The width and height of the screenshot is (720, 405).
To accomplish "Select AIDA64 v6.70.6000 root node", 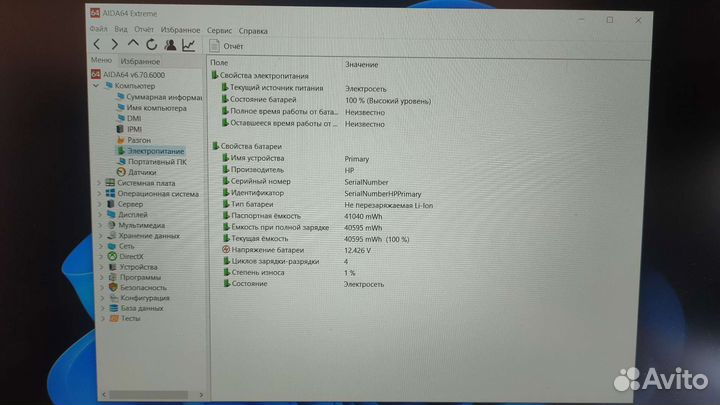I will [134, 74].
